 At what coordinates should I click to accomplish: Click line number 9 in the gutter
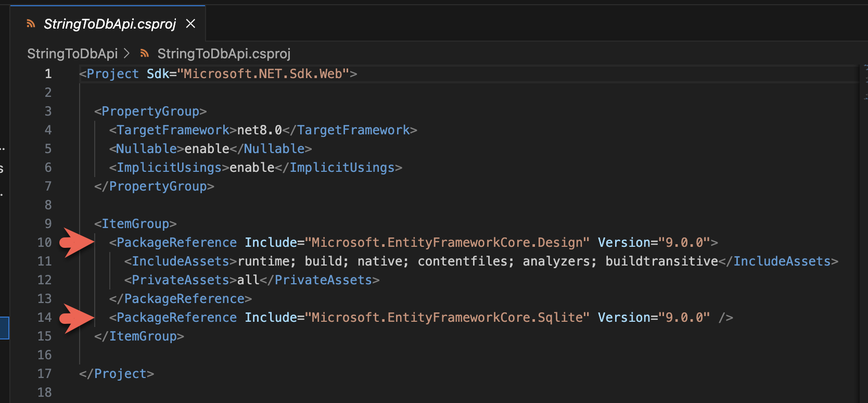(x=48, y=224)
